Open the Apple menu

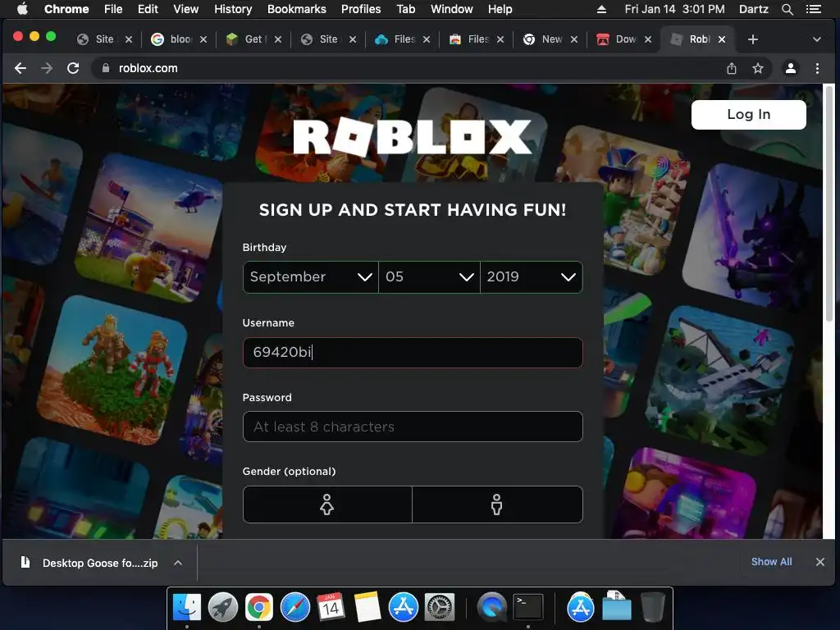coord(22,9)
